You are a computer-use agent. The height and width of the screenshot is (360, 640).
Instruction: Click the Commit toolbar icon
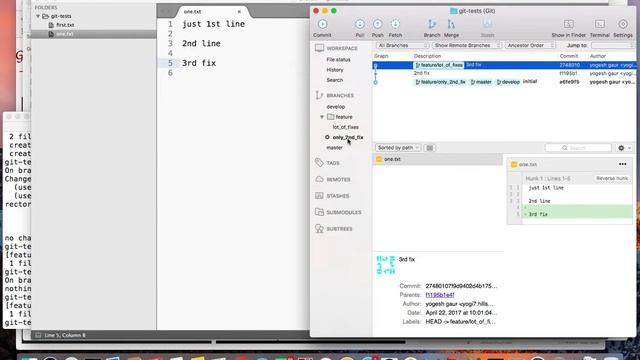pyautogui.click(x=322, y=24)
